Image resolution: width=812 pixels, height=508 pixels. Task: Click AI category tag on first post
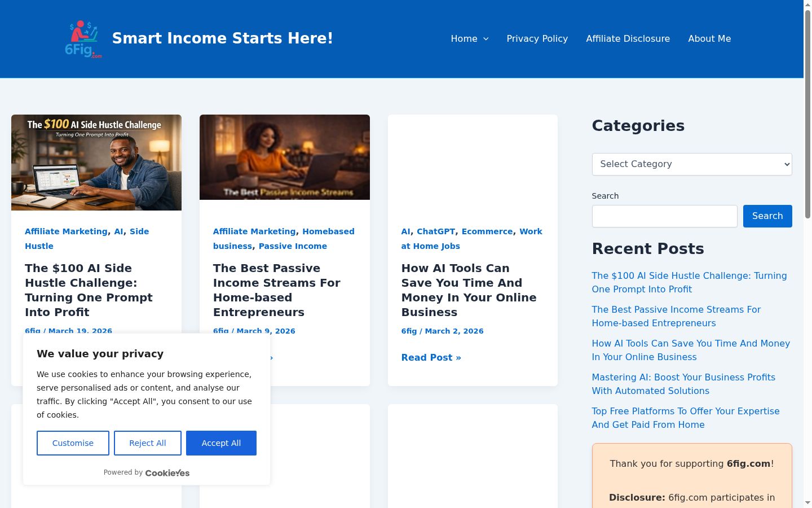(118, 231)
